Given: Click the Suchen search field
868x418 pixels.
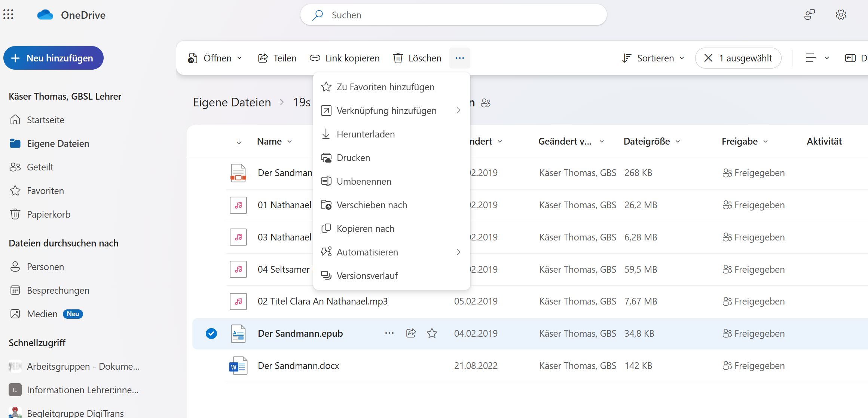Looking at the screenshot, I should click(x=453, y=15).
